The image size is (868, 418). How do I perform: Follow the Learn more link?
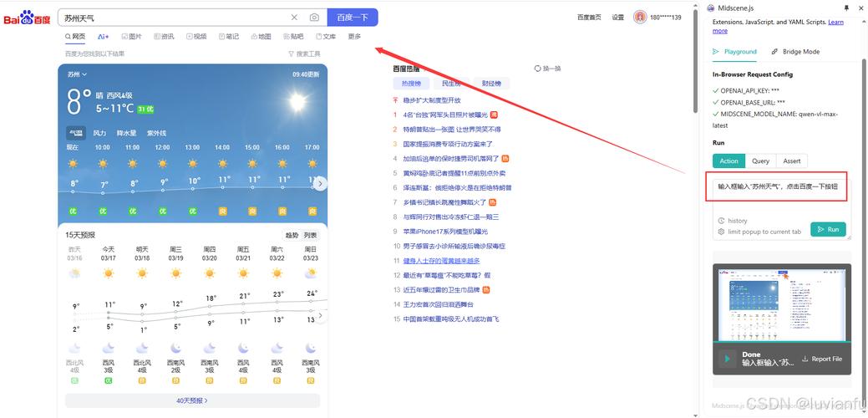click(x=778, y=26)
